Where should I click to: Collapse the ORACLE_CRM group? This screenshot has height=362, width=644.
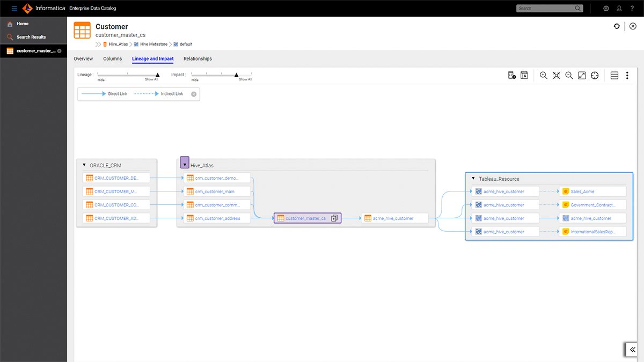(84, 165)
